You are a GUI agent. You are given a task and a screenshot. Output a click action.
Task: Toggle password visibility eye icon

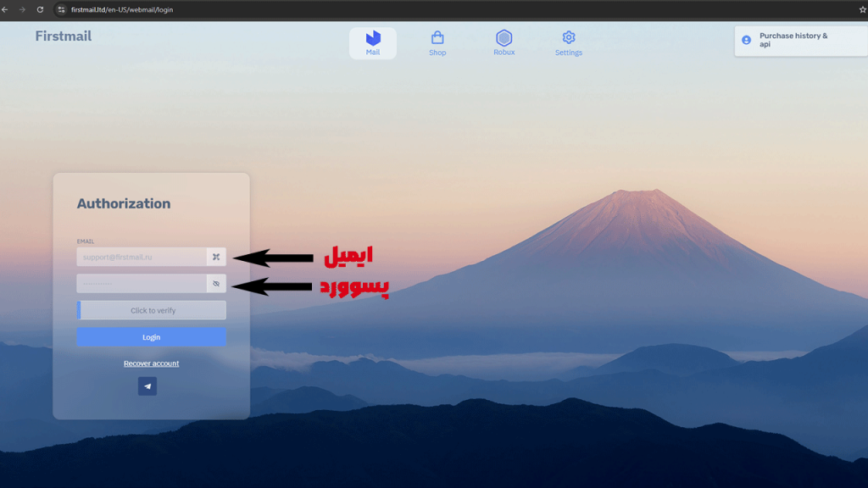tap(216, 284)
